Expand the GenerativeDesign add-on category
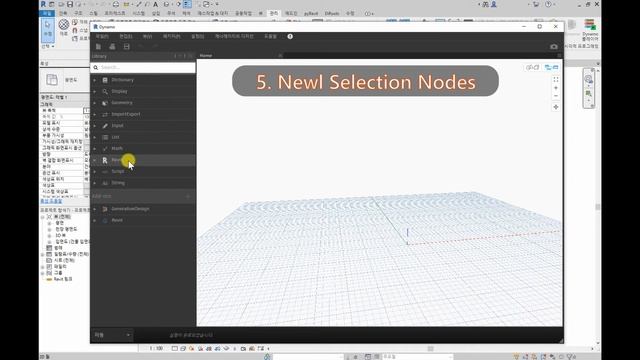This screenshot has height=360, width=640. [95, 209]
